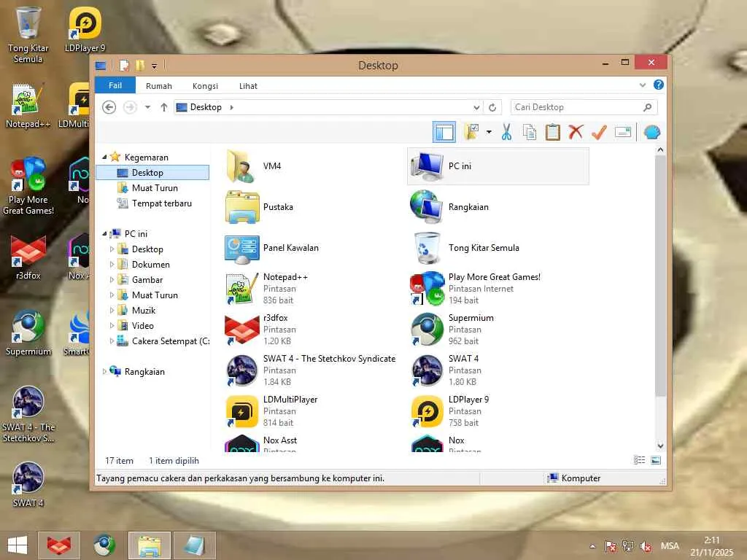Screen dimensions: 747x560
Task: Open the address bar history dropdown
Action: [x=476, y=108]
